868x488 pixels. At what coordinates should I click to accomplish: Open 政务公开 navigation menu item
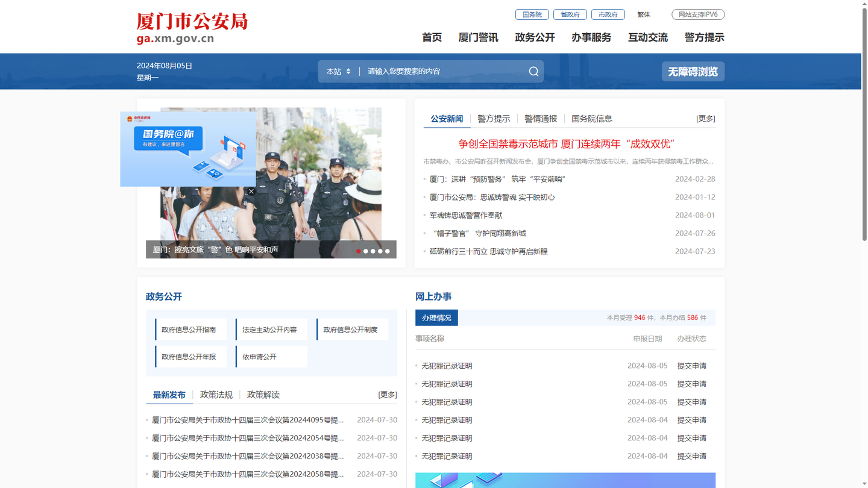click(535, 37)
